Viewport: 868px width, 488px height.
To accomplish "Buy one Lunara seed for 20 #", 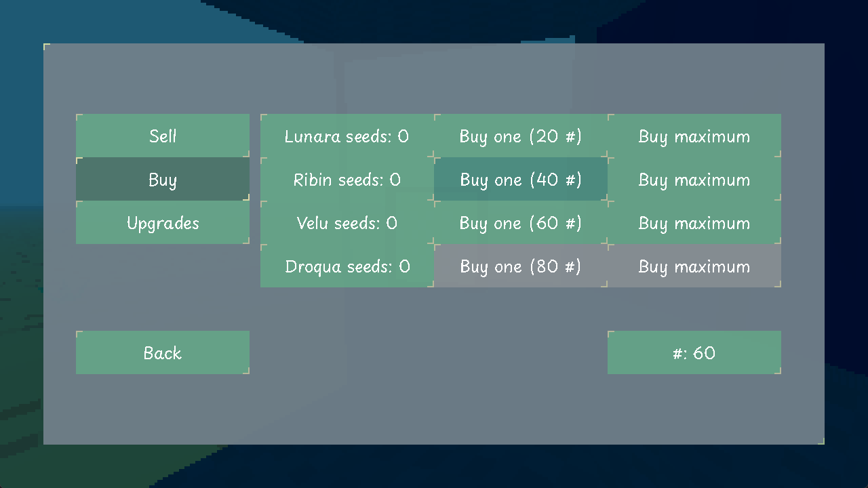I will tap(520, 136).
